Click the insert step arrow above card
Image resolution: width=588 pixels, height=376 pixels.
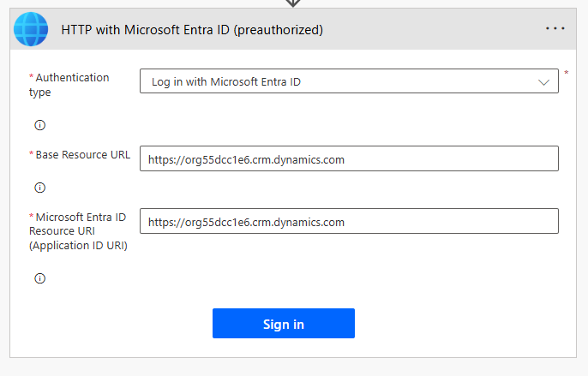coord(293,3)
